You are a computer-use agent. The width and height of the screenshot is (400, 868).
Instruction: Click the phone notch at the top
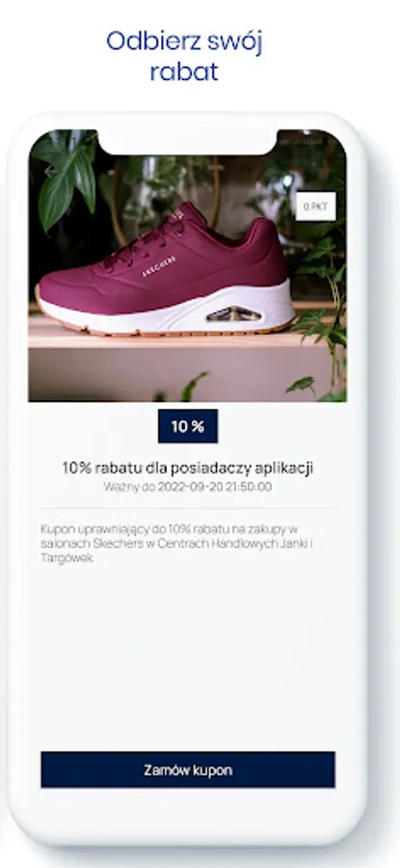click(x=188, y=142)
